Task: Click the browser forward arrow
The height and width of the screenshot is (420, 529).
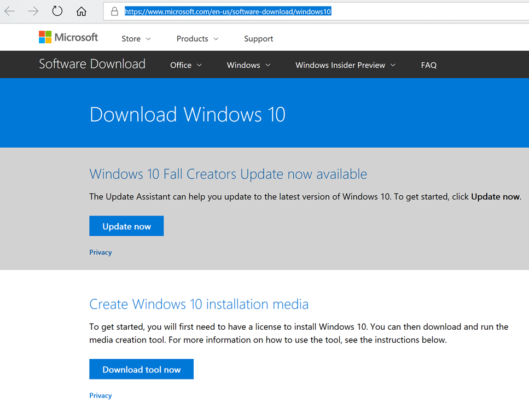Action: [x=33, y=11]
